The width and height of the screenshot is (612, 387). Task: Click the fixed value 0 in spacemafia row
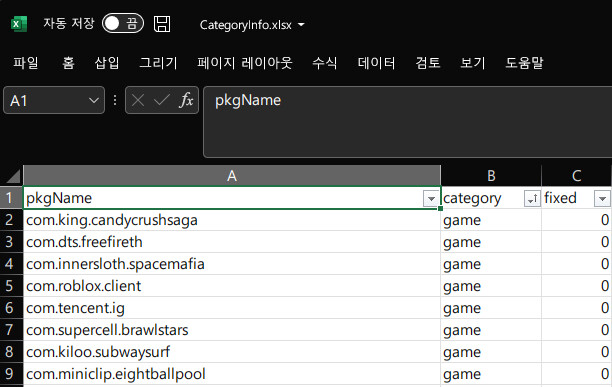[577, 264]
